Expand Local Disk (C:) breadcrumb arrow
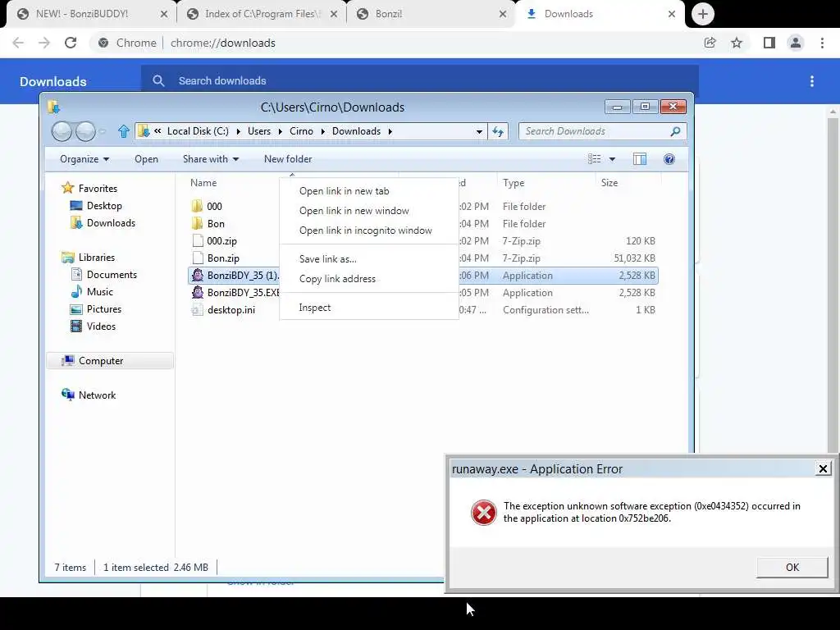This screenshot has width=840, height=630. (239, 131)
